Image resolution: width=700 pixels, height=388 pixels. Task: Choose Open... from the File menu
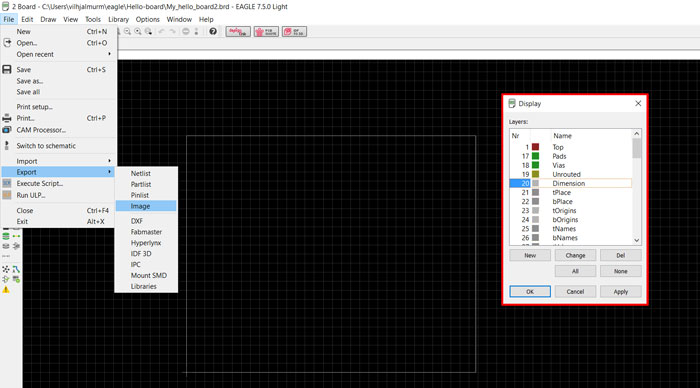[x=58, y=43]
